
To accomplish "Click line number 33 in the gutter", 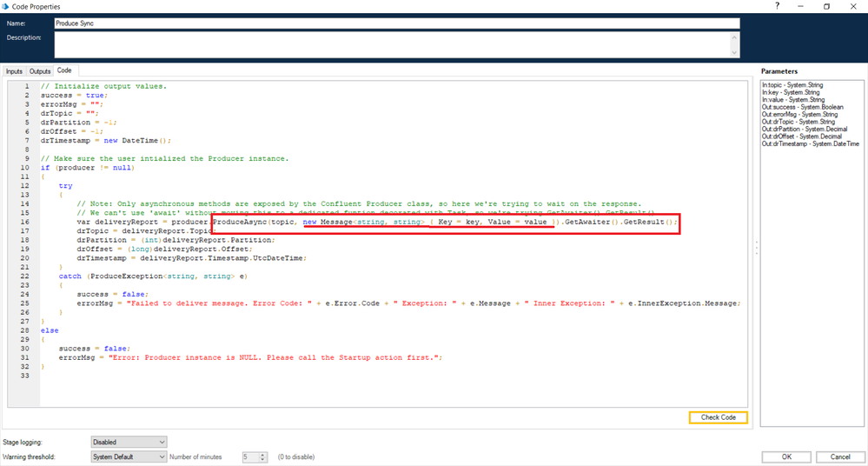I will click(x=24, y=376).
